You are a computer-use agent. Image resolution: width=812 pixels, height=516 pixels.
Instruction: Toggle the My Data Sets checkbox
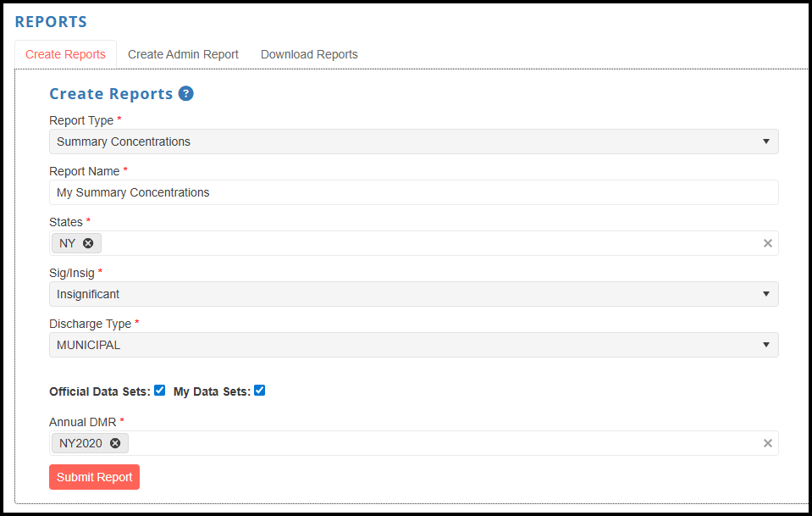click(x=259, y=390)
